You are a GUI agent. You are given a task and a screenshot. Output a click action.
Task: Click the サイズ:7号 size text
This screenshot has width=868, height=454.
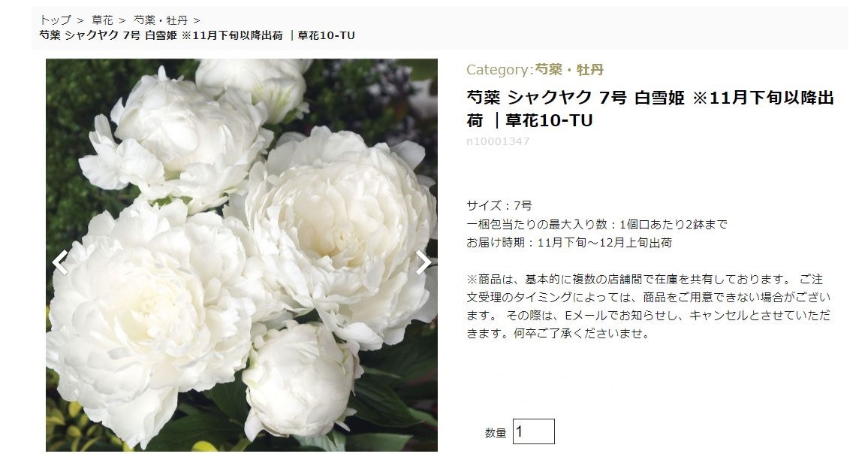coord(499,206)
